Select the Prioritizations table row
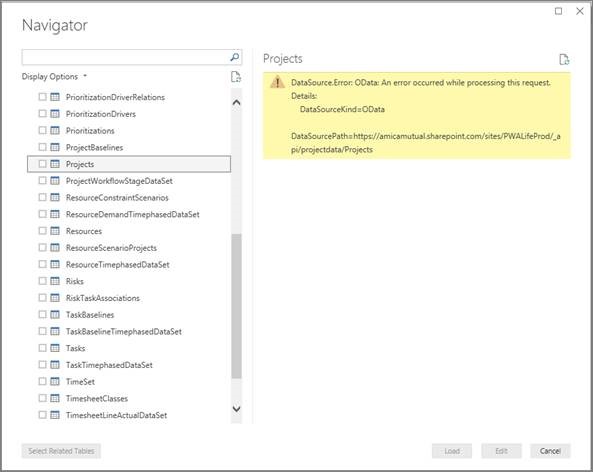593x472 pixels. [129, 130]
